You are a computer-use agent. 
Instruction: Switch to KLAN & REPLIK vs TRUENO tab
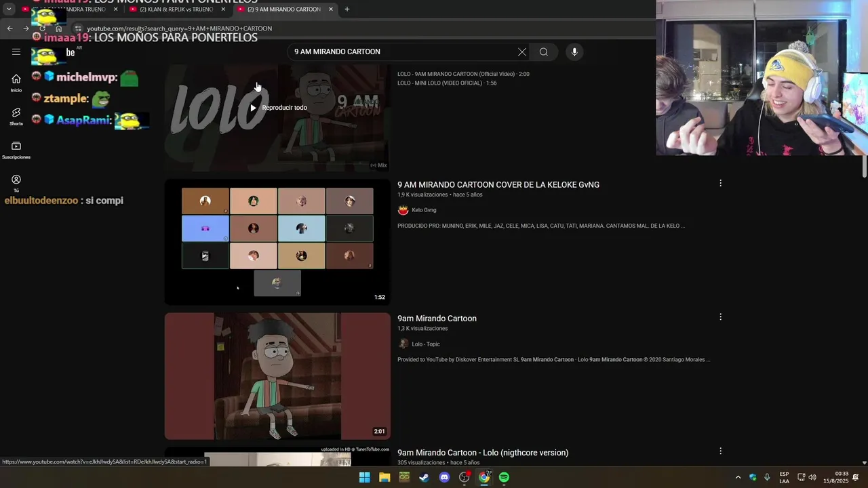(x=176, y=9)
